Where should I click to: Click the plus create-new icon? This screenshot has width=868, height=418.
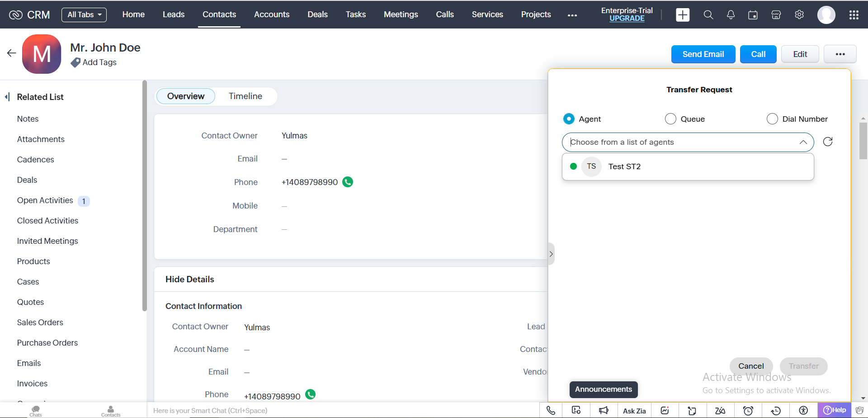click(683, 15)
